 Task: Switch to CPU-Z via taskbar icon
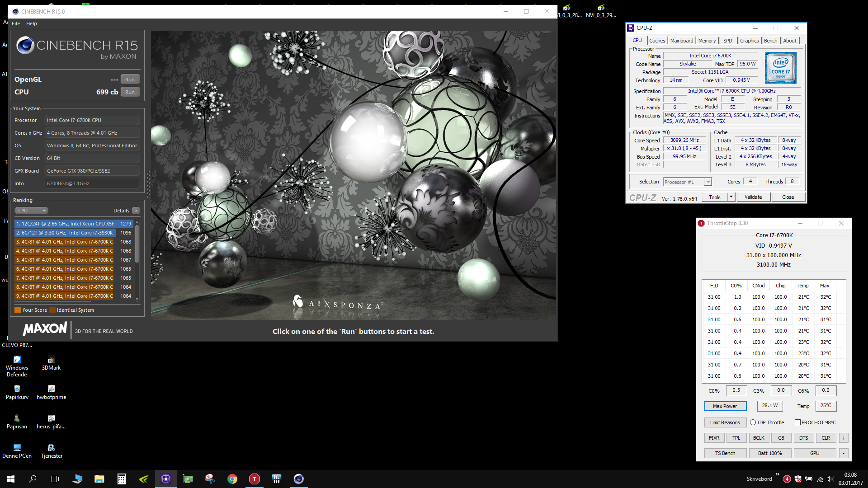click(x=166, y=479)
